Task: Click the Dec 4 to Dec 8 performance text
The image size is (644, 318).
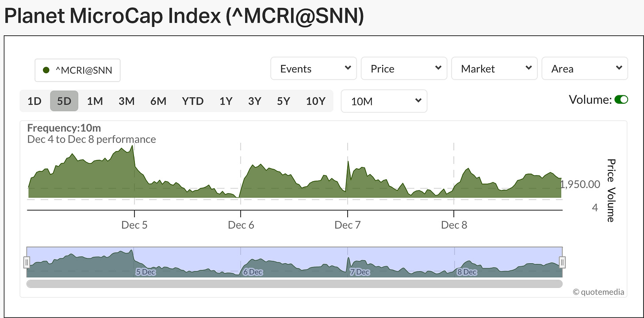Action: click(92, 139)
